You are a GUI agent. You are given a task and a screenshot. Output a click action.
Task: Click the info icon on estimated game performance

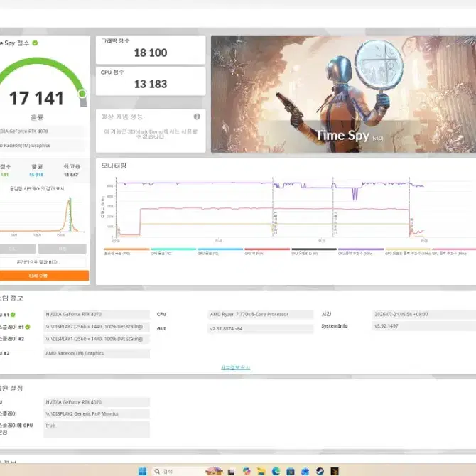coord(197,117)
